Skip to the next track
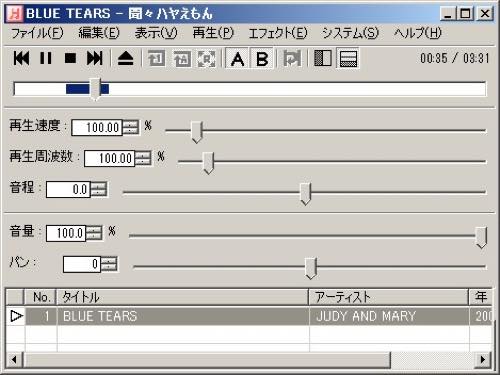Screen dimensions: 500x375 click(95, 58)
